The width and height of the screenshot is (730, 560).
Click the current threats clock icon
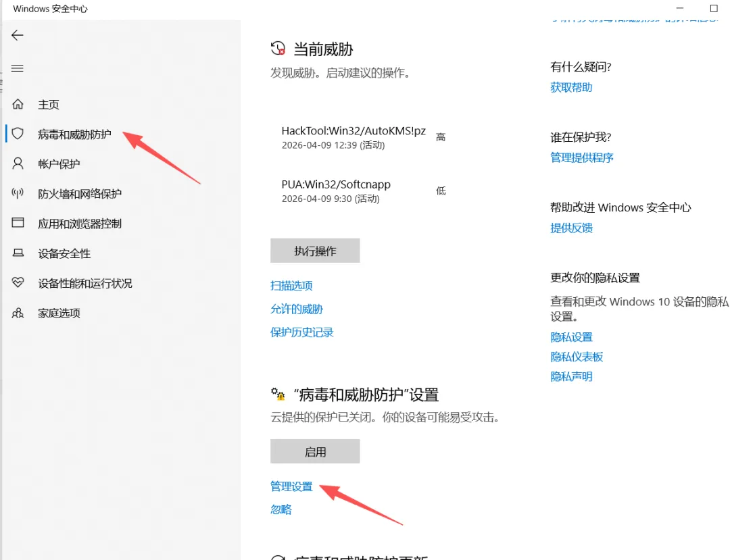[278, 49]
